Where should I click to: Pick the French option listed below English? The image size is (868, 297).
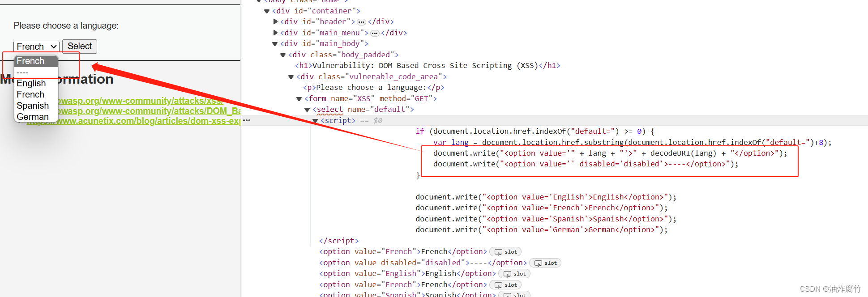30,94
